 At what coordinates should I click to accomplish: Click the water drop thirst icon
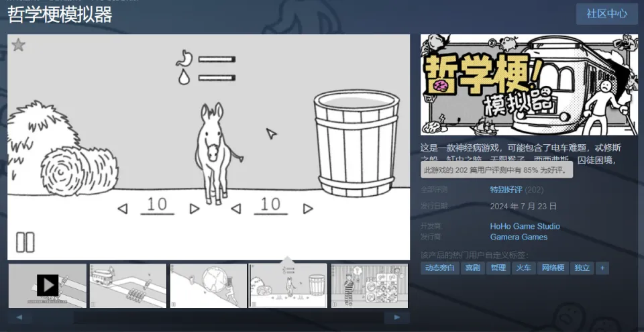[183, 77]
